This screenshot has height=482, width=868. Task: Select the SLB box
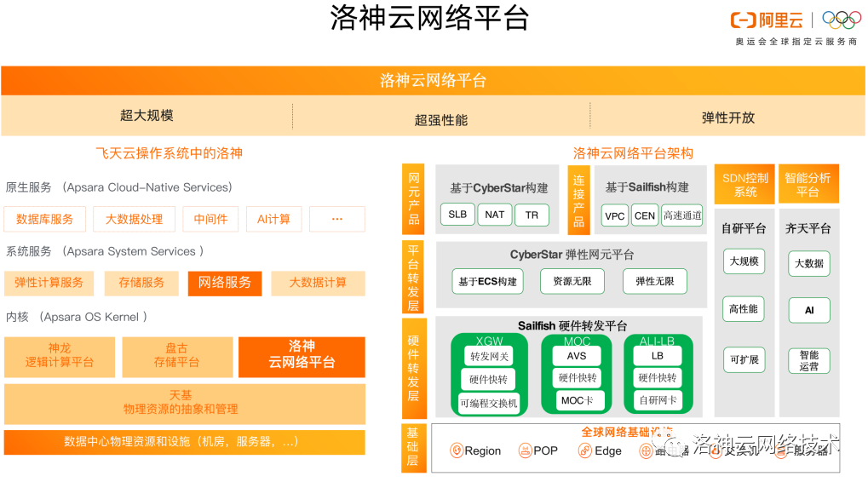point(457,215)
